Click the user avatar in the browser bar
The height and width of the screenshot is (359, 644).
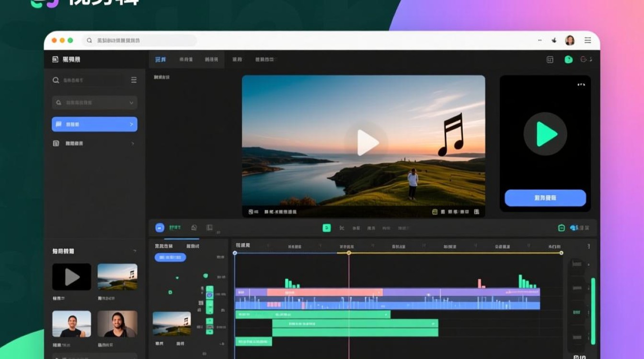point(570,41)
